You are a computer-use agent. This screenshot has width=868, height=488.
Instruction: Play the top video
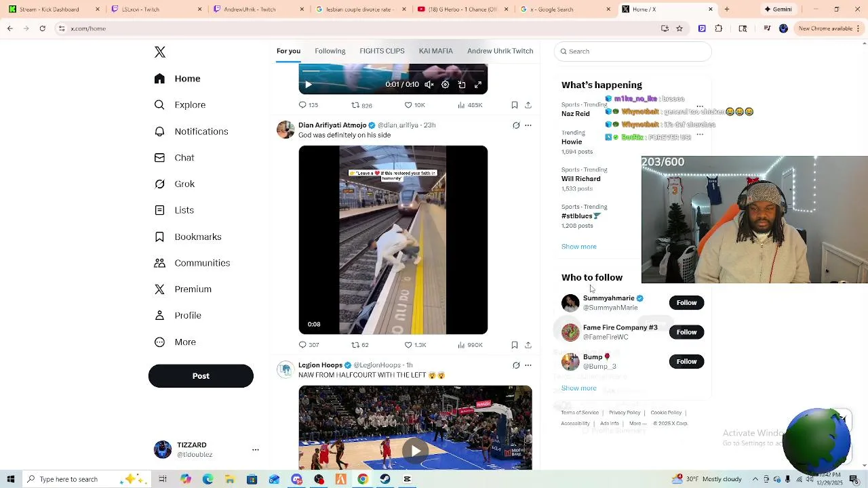click(x=308, y=85)
